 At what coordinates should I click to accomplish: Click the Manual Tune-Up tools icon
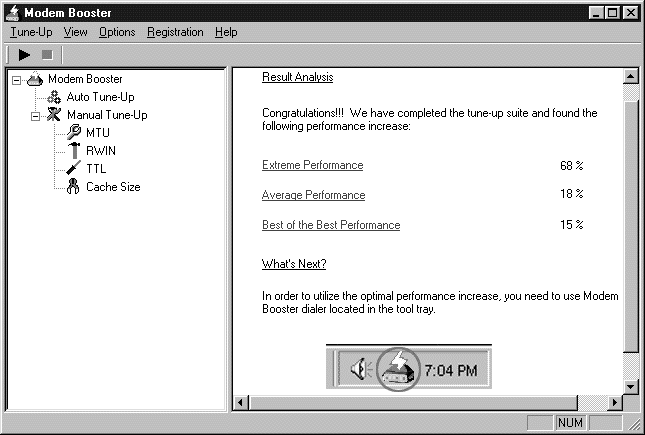tap(54, 115)
